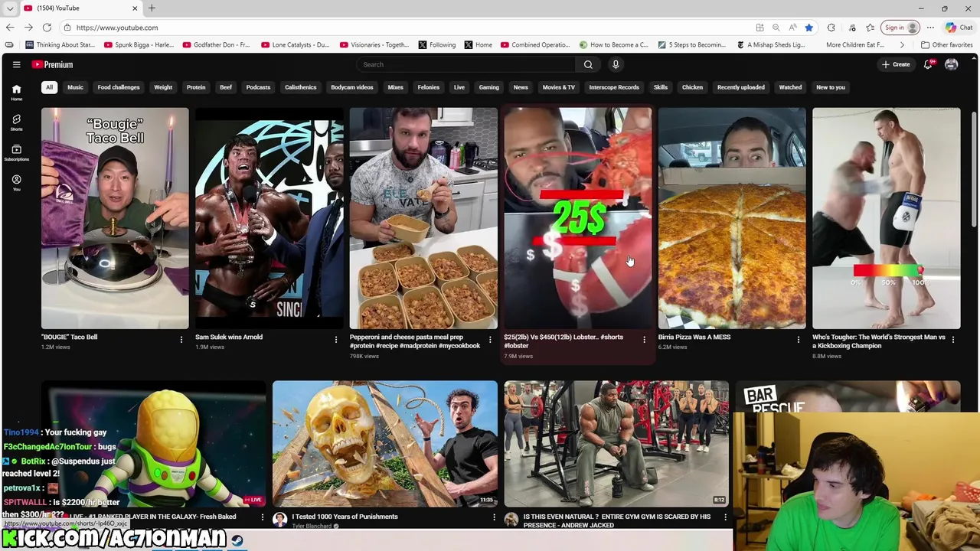Go to Home in YouTube sidebar

pos(16,93)
